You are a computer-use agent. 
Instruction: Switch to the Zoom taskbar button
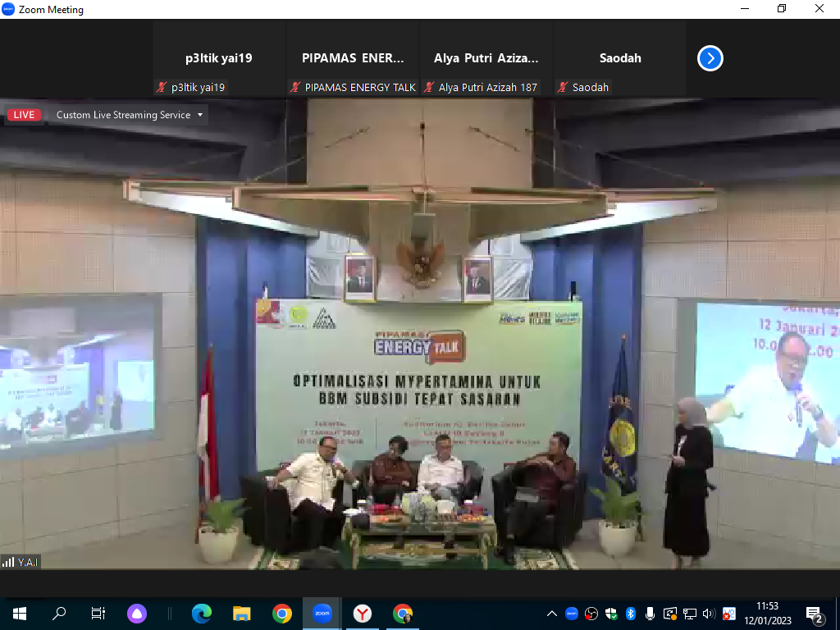[x=322, y=614]
